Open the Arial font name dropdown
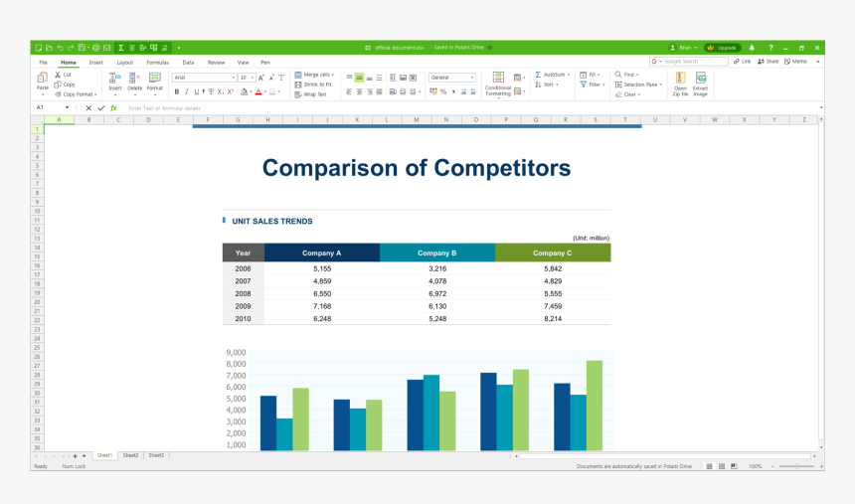This screenshot has width=855, height=504. point(204,78)
